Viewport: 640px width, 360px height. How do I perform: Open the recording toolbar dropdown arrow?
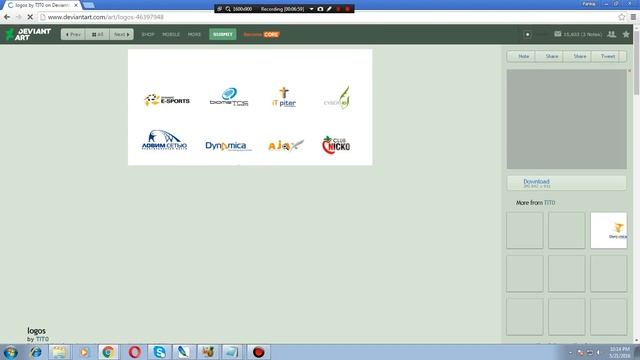[x=311, y=9]
